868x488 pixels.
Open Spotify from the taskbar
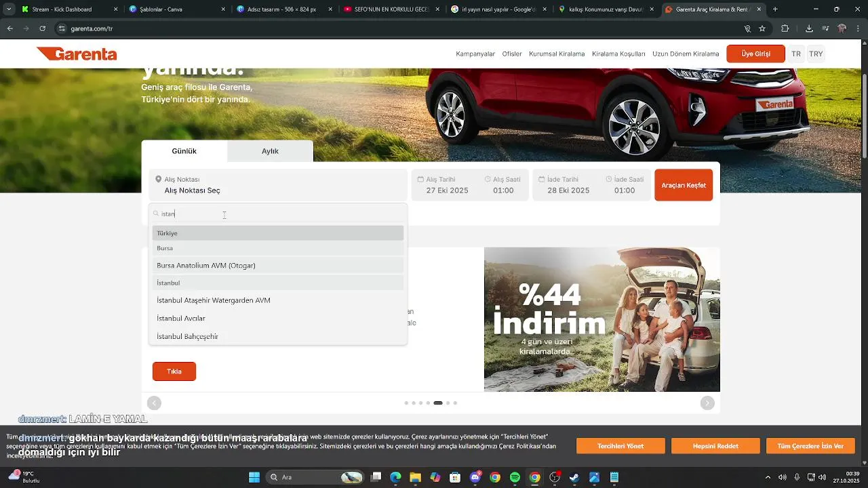pyautogui.click(x=515, y=477)
